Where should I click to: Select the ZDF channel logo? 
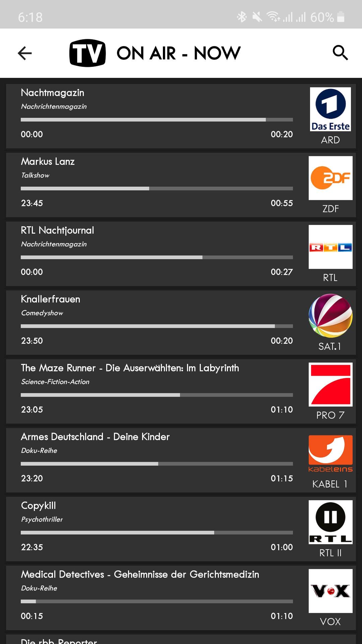coord(330,178)
